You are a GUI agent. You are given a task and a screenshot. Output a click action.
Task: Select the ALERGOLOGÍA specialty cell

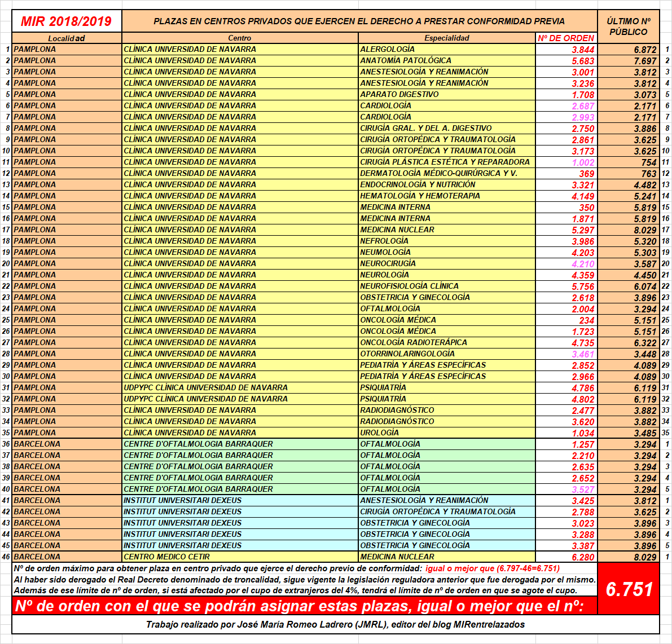[x=446, y=49]
